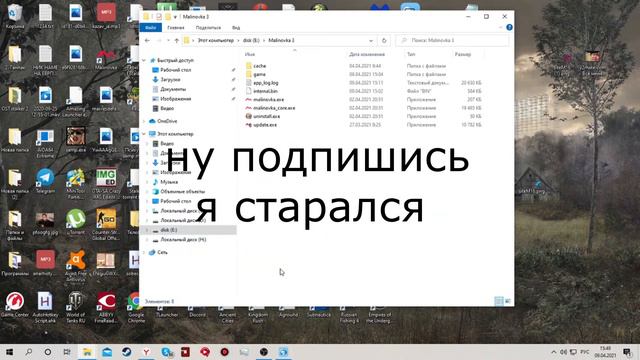Select Images (Изображения) under Quick access
This screenshot has width=640, height=360.
click(x=175, y=99)
